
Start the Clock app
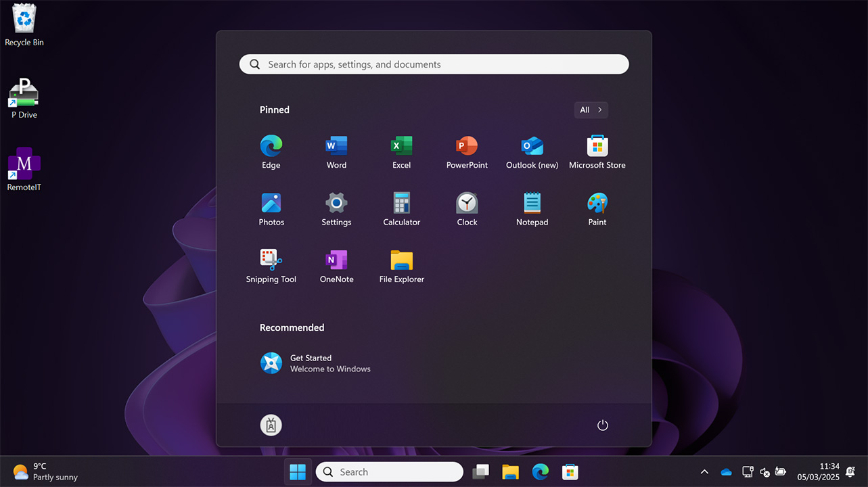coord(466,208)
